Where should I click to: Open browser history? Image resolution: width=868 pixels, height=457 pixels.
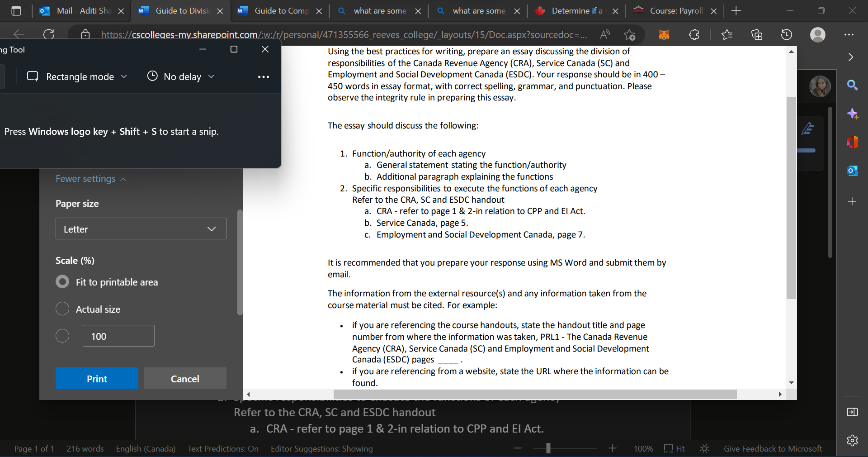[787, 34]
